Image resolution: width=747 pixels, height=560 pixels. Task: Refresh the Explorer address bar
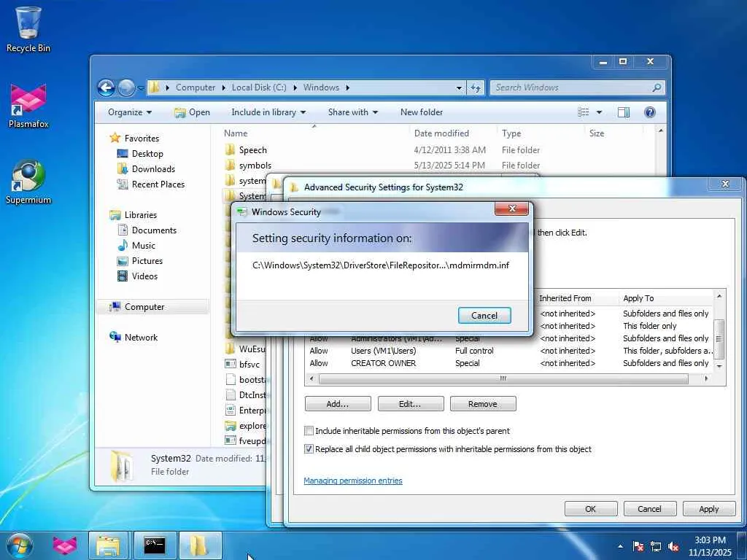point(476,87)
